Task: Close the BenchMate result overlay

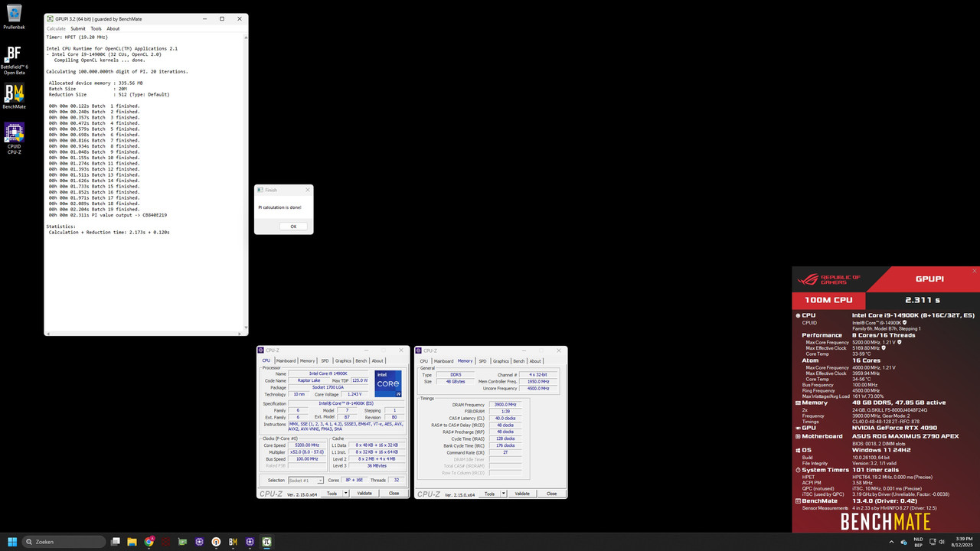Action: coord(975,270)
